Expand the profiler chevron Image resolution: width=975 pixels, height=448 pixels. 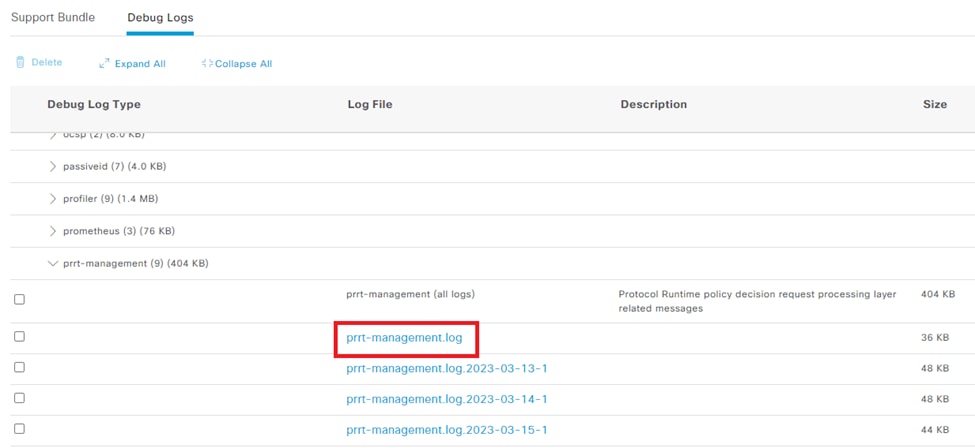pyautogui.click(x=53, y=198)
